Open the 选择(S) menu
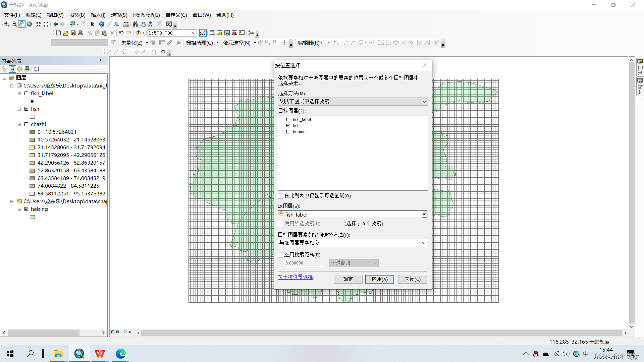Screen dimensions: 644x362 click(x=119, y=15)
